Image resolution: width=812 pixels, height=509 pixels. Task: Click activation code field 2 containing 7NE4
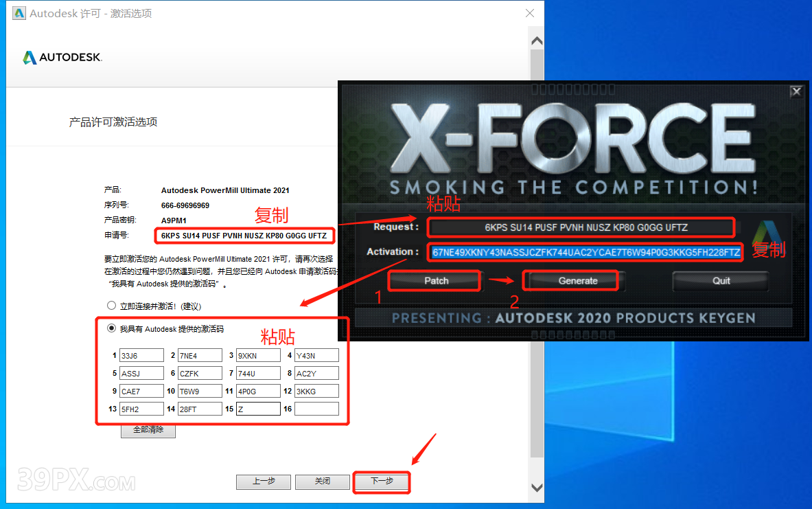(x=200, y=356)
